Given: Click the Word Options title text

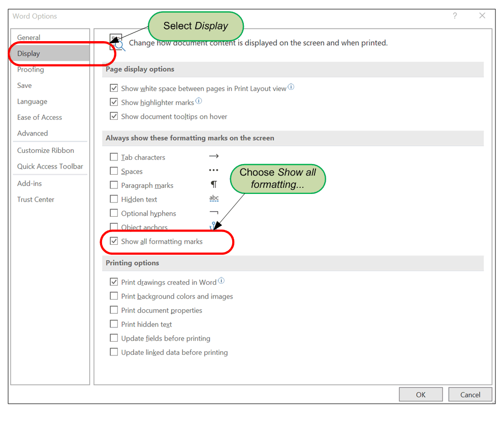Looking at the screenshot, I should pyautogui.click(x=35, y=16).
